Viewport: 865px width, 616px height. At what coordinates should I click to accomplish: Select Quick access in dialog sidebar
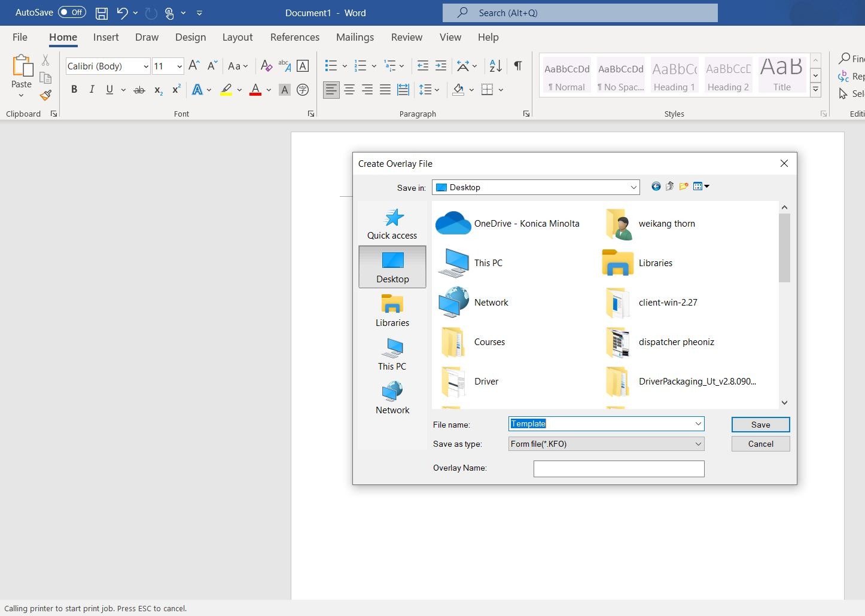pos(392,224)
